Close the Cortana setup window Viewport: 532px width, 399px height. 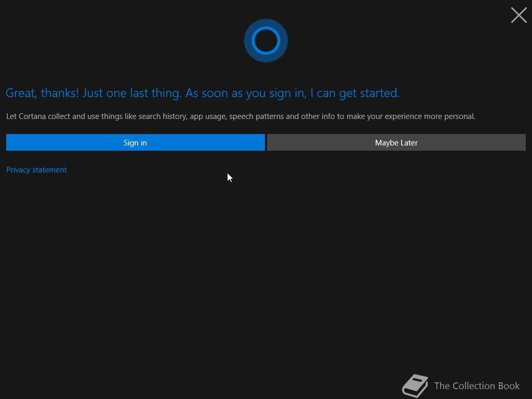pos(519,15)
